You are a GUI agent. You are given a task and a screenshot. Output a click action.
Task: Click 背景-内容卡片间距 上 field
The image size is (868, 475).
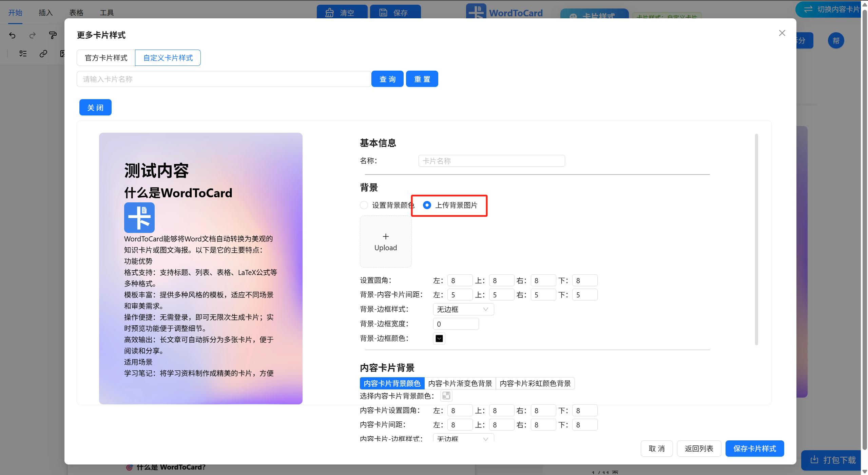tap(501, 295)
